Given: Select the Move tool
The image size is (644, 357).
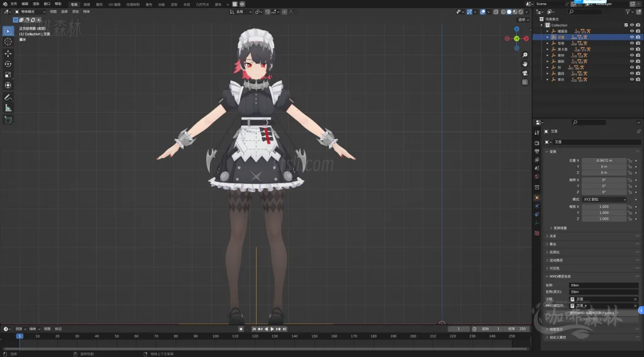Looking at the screenshot, I should coord(8,54).
